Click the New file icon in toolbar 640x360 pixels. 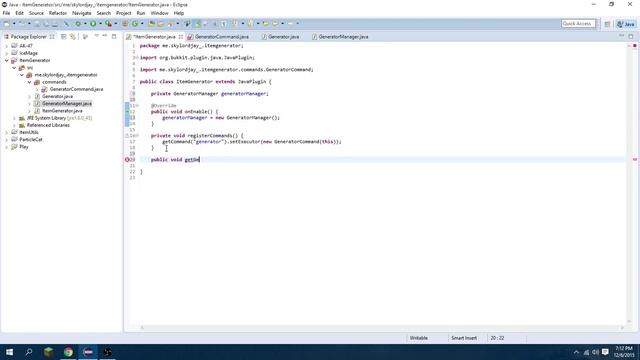point(7,24)
